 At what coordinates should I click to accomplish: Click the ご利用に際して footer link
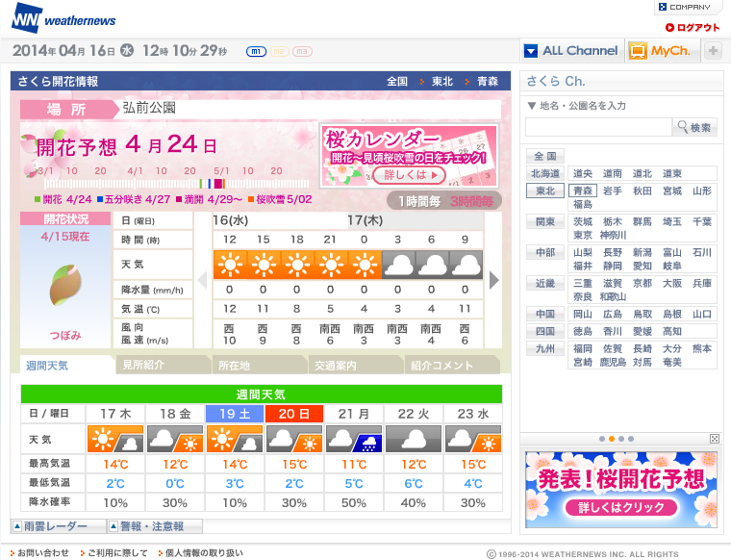(117, 553)
